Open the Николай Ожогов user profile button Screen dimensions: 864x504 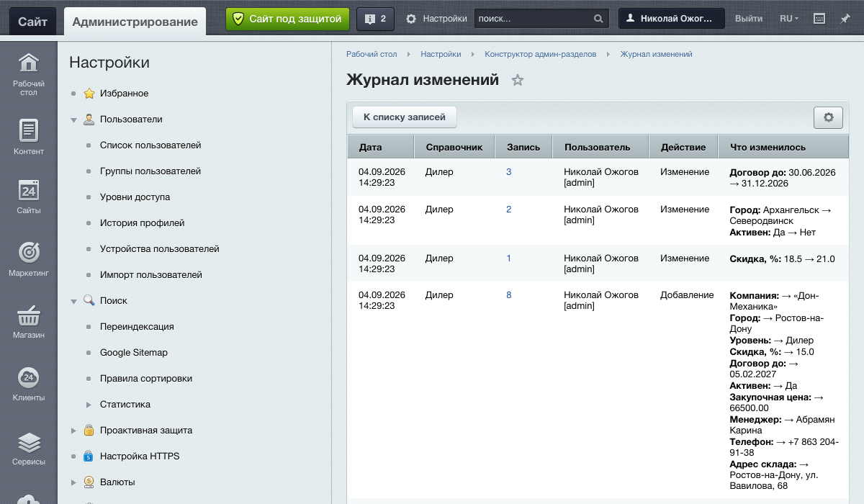[x=671, y=19]
